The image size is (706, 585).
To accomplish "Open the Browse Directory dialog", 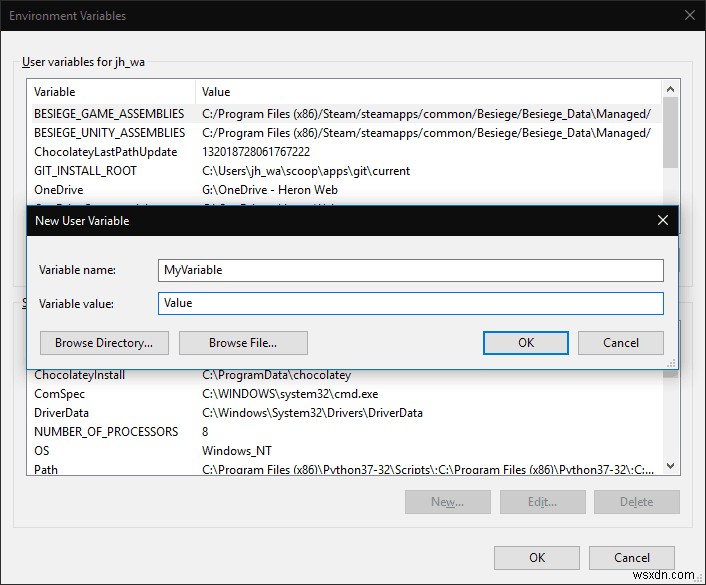I will [x=104, y=343].
